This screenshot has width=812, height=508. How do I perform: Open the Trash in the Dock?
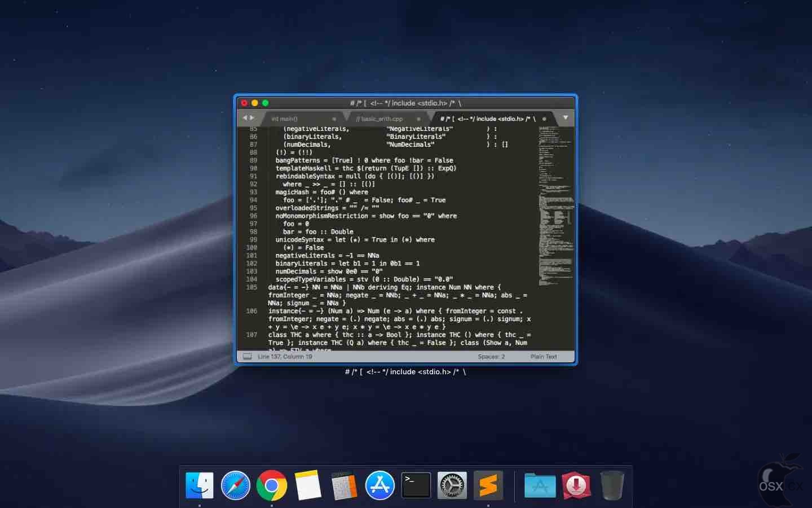tap(612, 485)
